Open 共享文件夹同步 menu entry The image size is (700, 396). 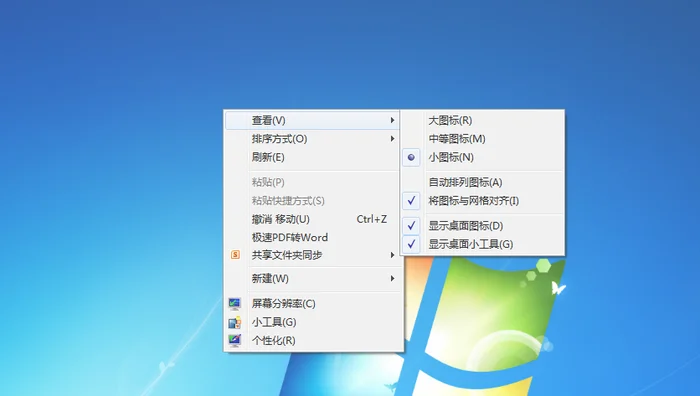(312, 255)
